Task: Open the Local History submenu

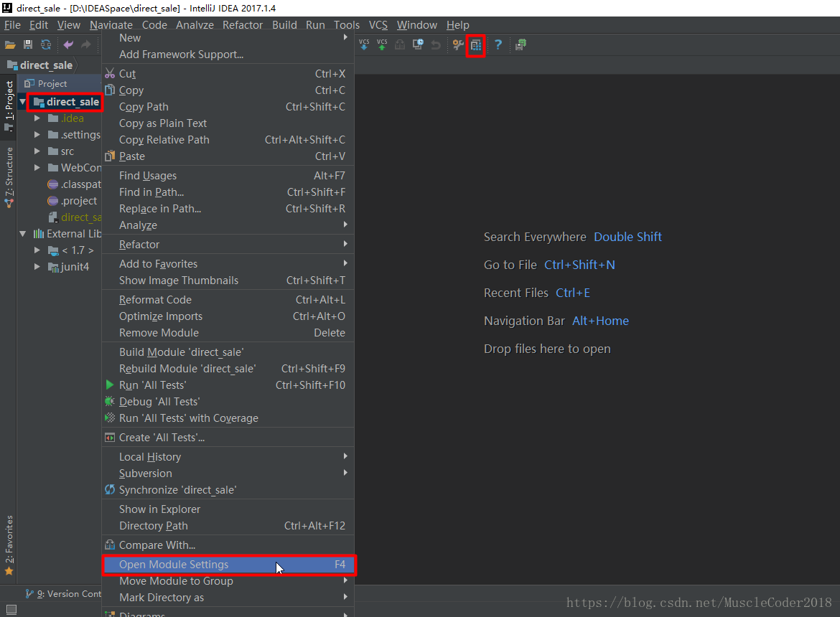Action: 228,457
